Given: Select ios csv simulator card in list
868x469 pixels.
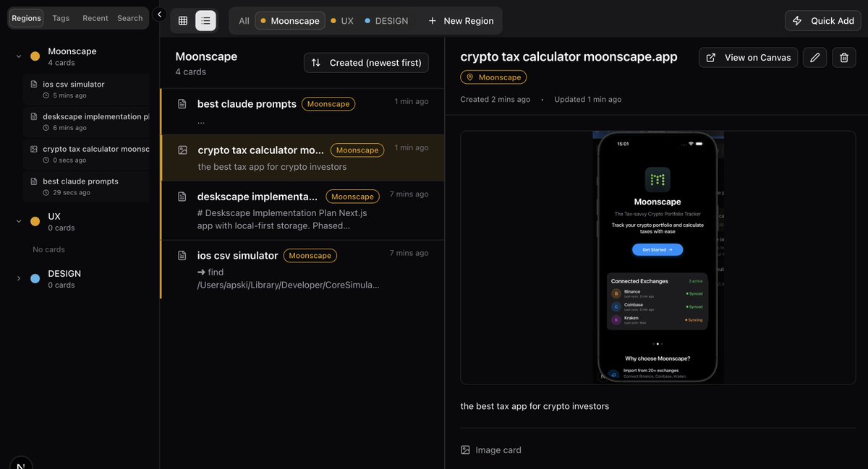Looking at the screenshot, I should [x=302, y=270].
